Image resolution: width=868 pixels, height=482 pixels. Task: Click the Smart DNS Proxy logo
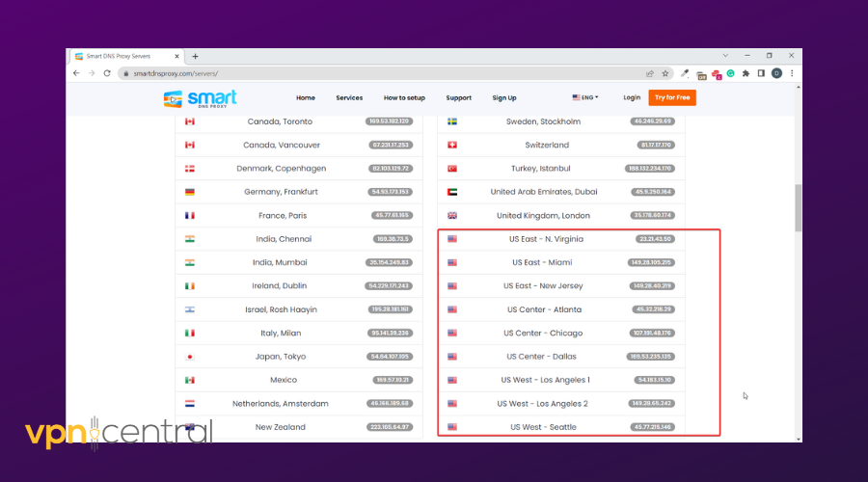[x=201, y=98]
